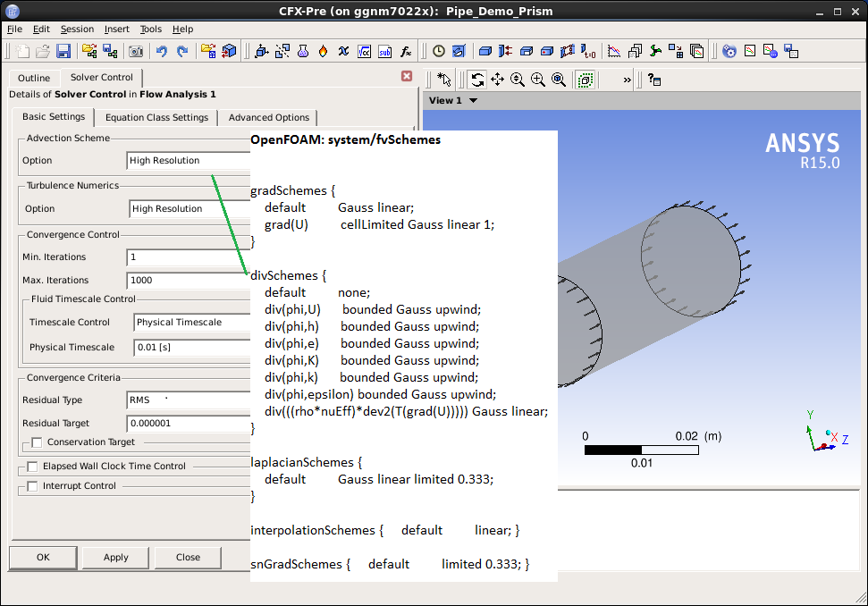Click the Material flask icon

click(x=303, y=52)
